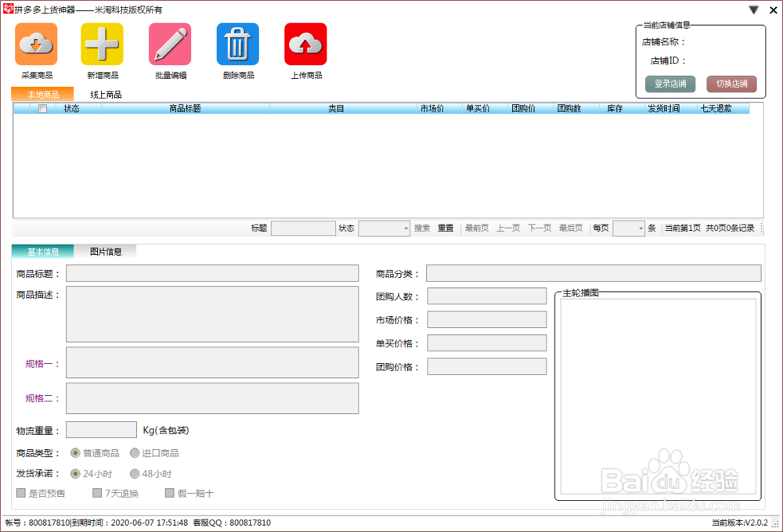Screen dimensions: 783x532
Task: Click the 删除商品 trash can icon
Action: [x=238, y=44]
